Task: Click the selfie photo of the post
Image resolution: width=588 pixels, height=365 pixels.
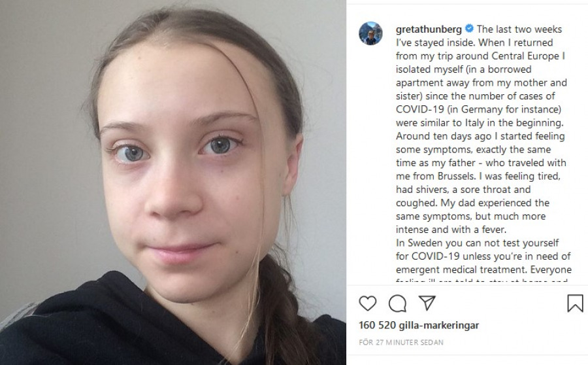Action: tap(173, 182)
